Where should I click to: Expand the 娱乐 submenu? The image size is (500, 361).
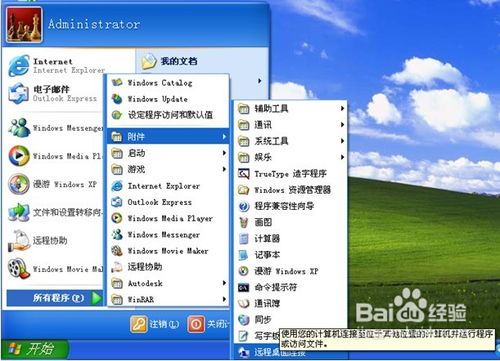point(291,157)
